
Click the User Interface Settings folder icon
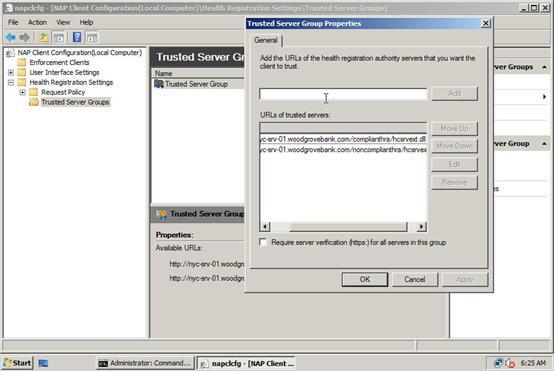click(22, 72)
